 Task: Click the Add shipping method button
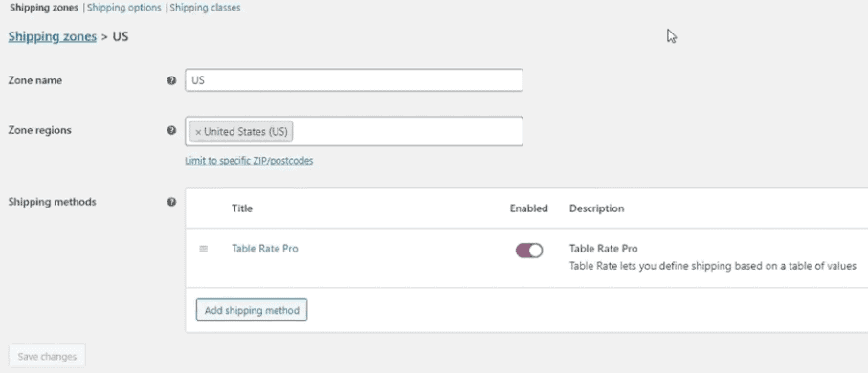coord(252,310)
